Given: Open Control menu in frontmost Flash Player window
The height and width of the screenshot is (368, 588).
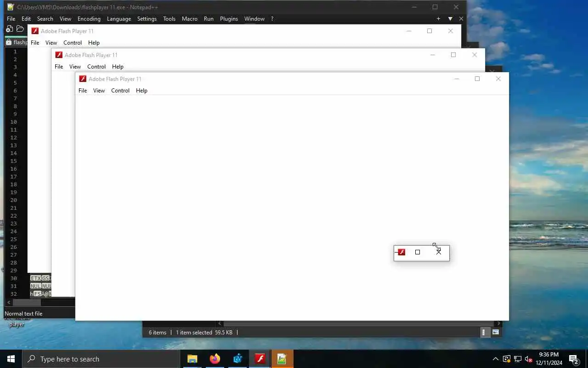Looking at the screenshot, I should click(x=120, y=91).
